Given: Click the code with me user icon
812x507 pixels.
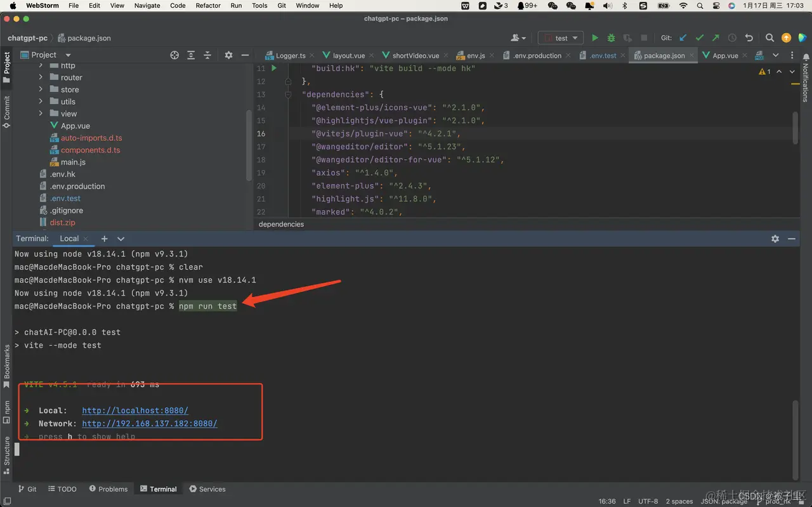Looking at the screenshot, I should point(518,38).
